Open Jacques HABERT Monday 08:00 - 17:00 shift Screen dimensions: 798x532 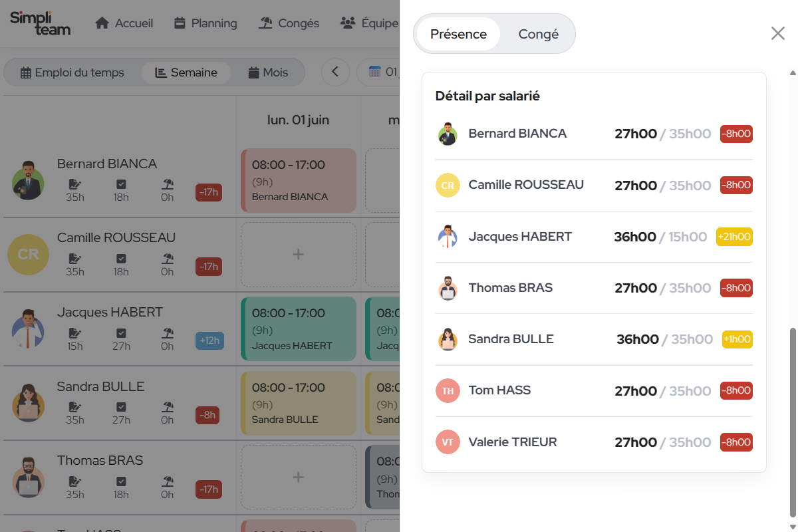[298, 329]
